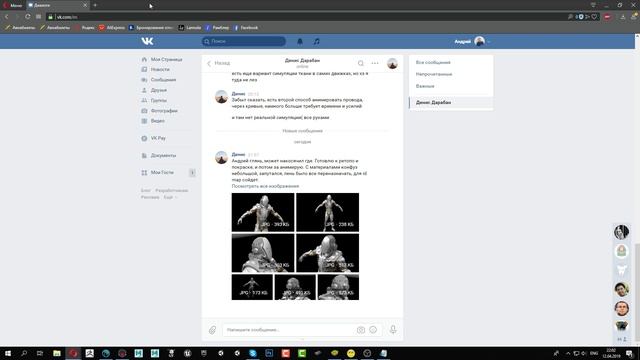640x360 pixels.
Task: Click the browser back arrow
Action: (x=7, y=17)
